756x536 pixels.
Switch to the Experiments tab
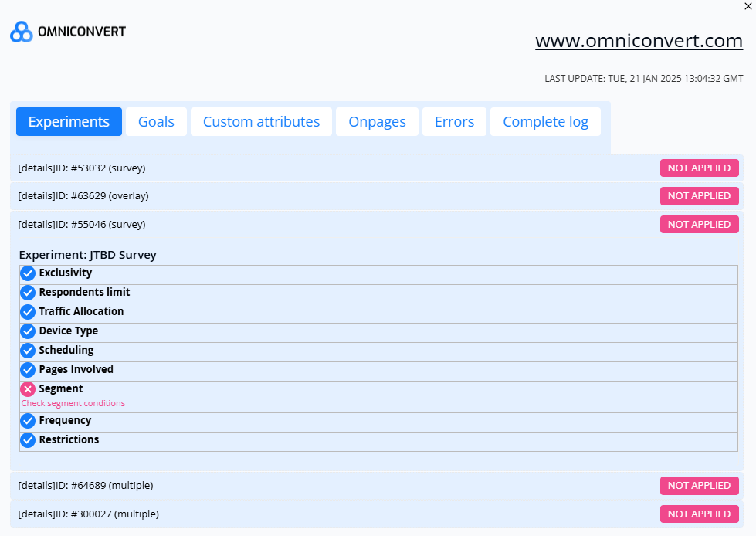pos(69,121)
